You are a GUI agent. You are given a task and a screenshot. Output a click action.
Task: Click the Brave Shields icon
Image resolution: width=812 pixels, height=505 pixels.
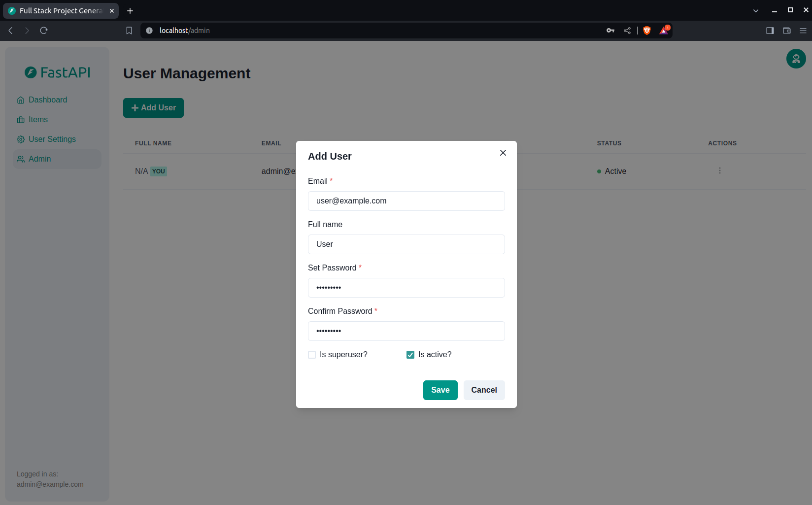646,30
